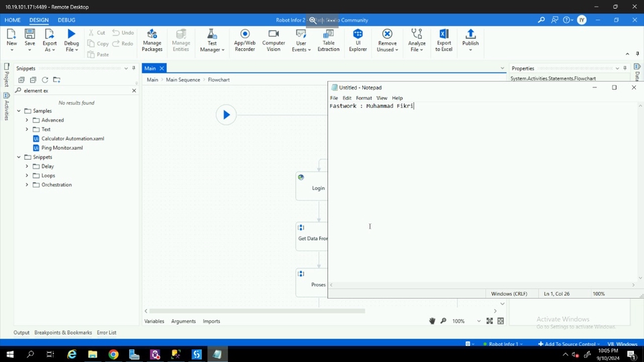Open the Arguments panel

coord(183,321)
